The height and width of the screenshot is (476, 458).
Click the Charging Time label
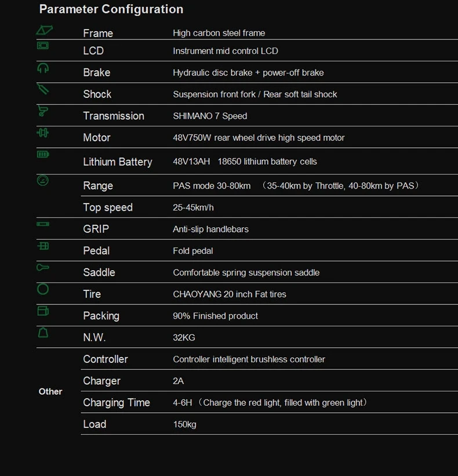click(117, 402)
